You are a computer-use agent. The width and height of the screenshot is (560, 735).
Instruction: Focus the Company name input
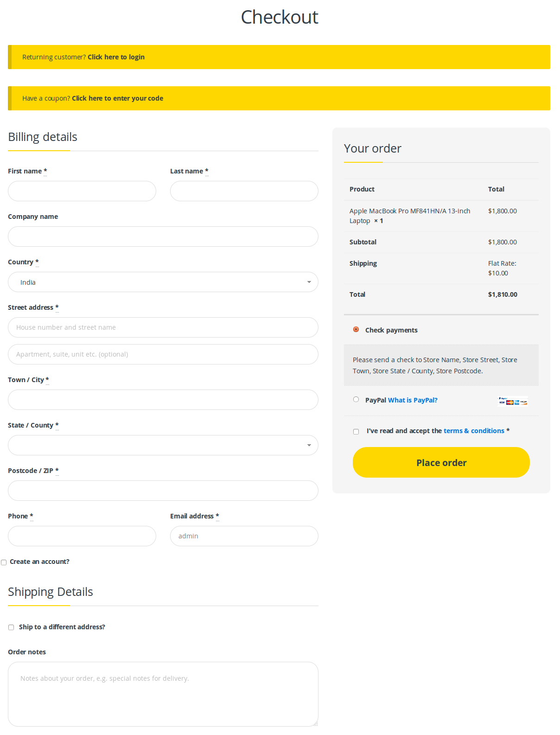pyautogui.click(x=163, y=237)
